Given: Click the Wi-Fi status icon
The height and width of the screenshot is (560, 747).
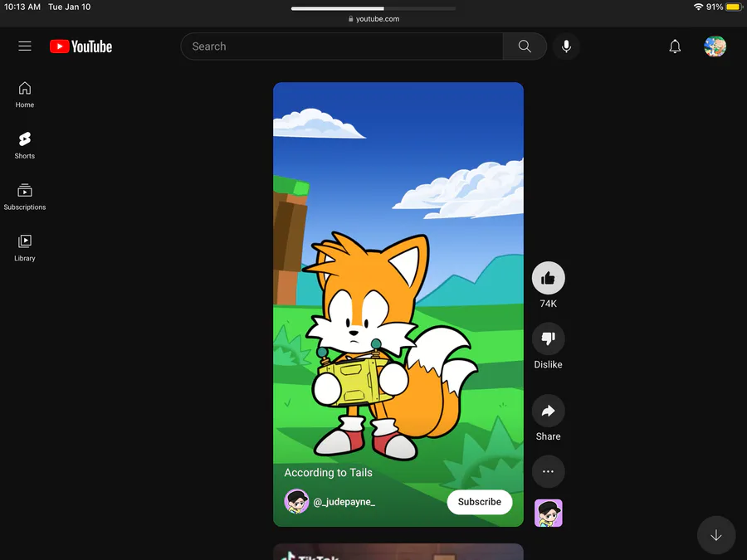Looking at the screenshot, I should pyautogui.click(x=698, y=7).
